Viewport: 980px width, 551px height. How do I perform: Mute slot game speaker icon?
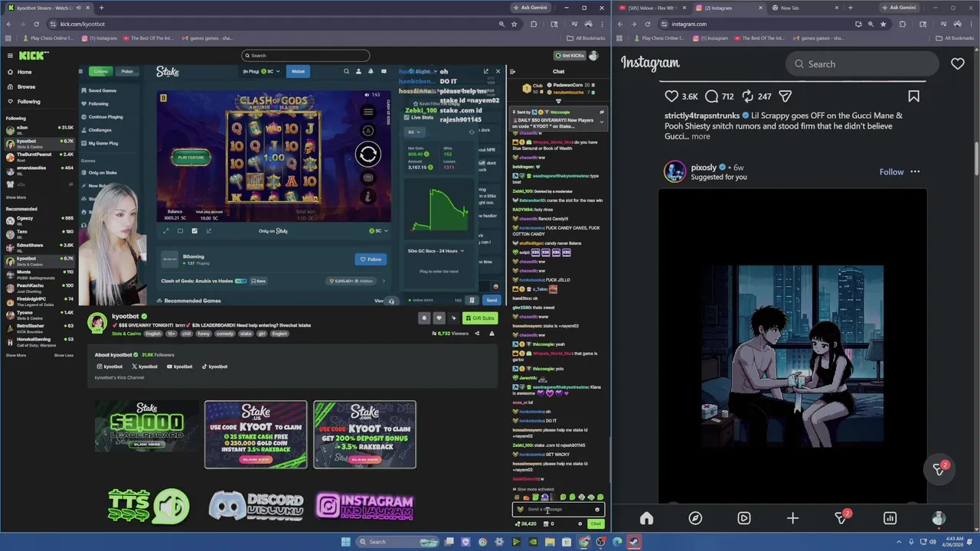click(x=367, y=95)
